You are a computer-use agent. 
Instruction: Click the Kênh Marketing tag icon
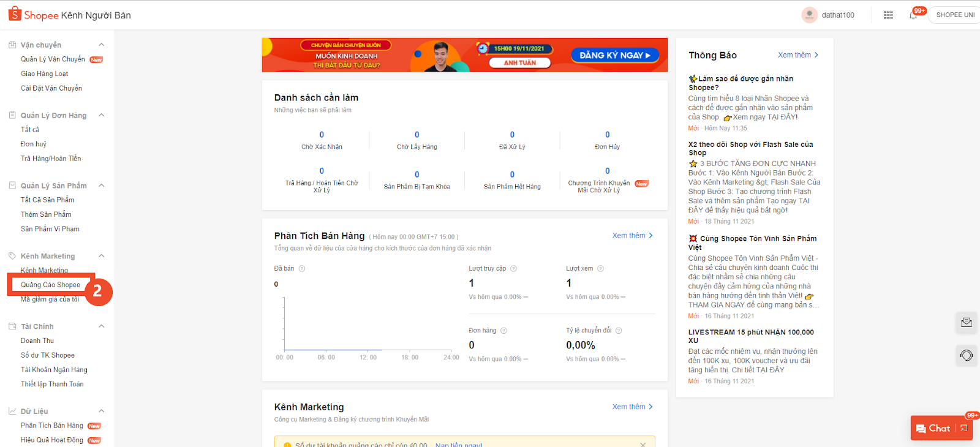click(x=12, y=256)
